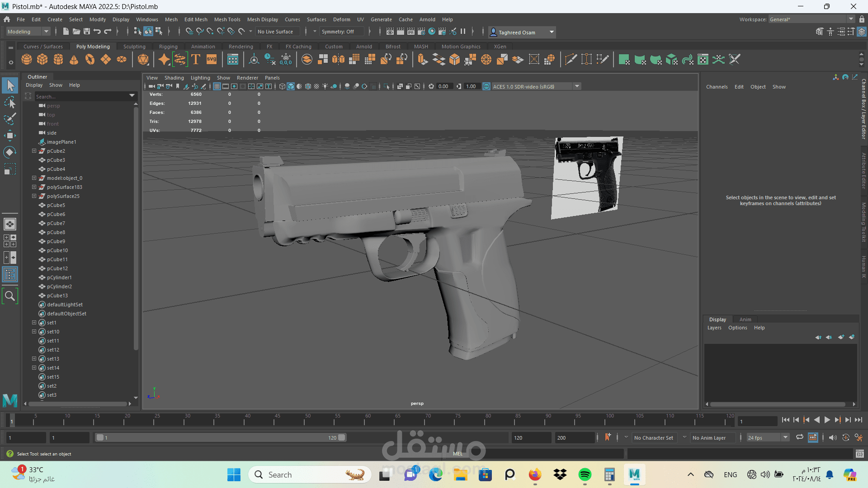Expand the pCube2 node in Outliner
Screen dimensions: 868x488
coord(34,151)
